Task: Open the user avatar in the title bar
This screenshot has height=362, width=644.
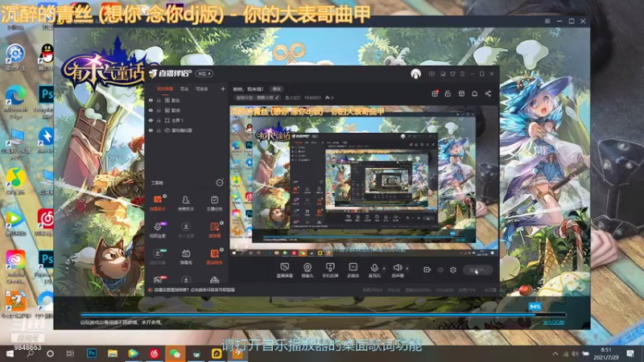Action: click(415, 74)
